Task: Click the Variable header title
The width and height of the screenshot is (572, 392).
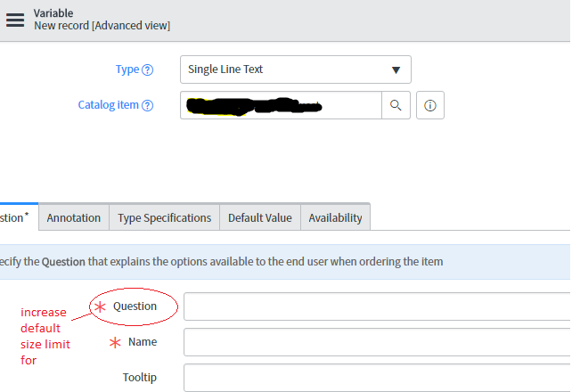Action: click(x=53, y=13)
